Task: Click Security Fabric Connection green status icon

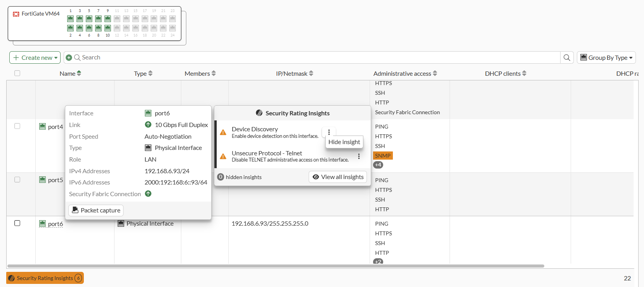Action: pyautogui.click(x=148, y=193)
